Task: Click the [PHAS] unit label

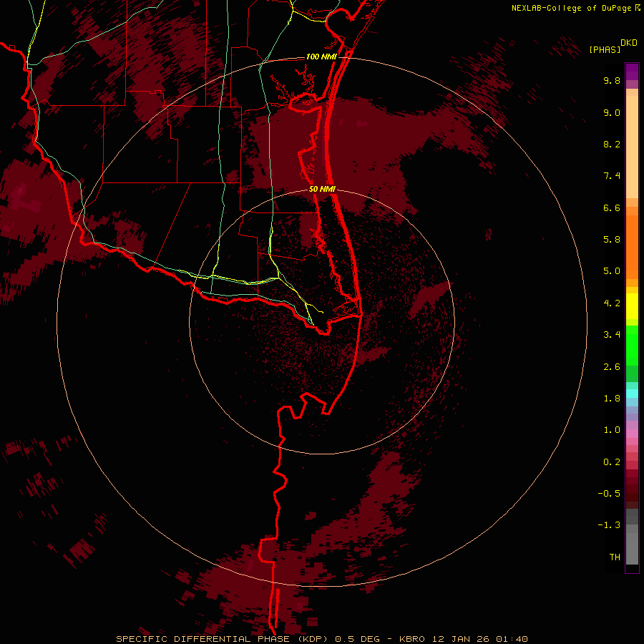Action: (605, 49)
